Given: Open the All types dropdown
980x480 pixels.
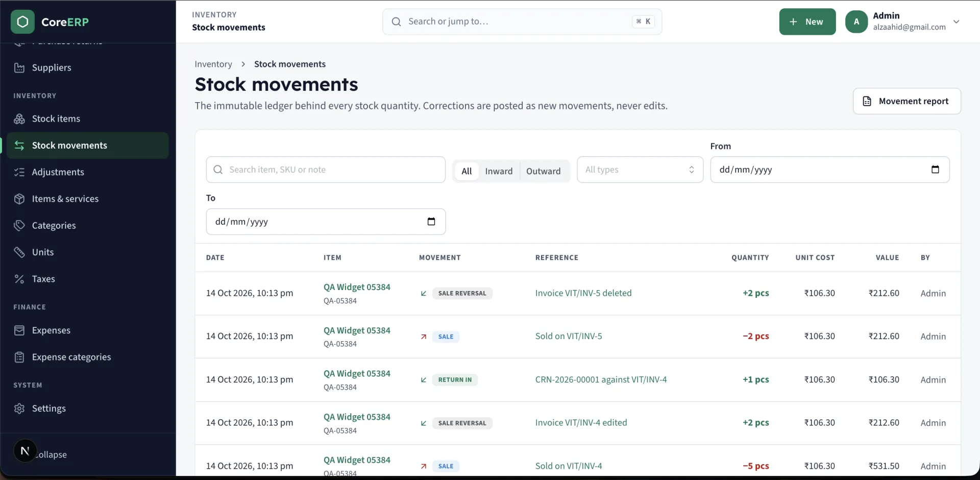Looking at the screenshot, I should coord(640,170).
